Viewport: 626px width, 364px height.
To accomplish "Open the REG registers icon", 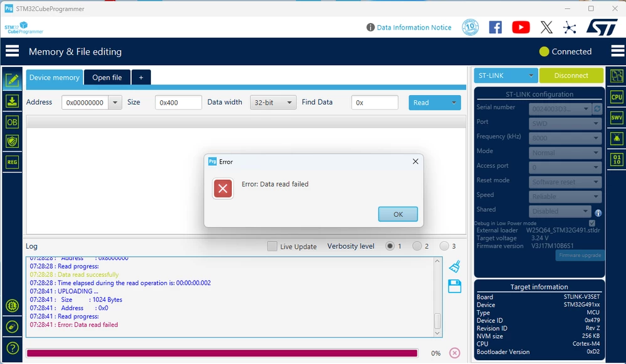I will 12,162.
